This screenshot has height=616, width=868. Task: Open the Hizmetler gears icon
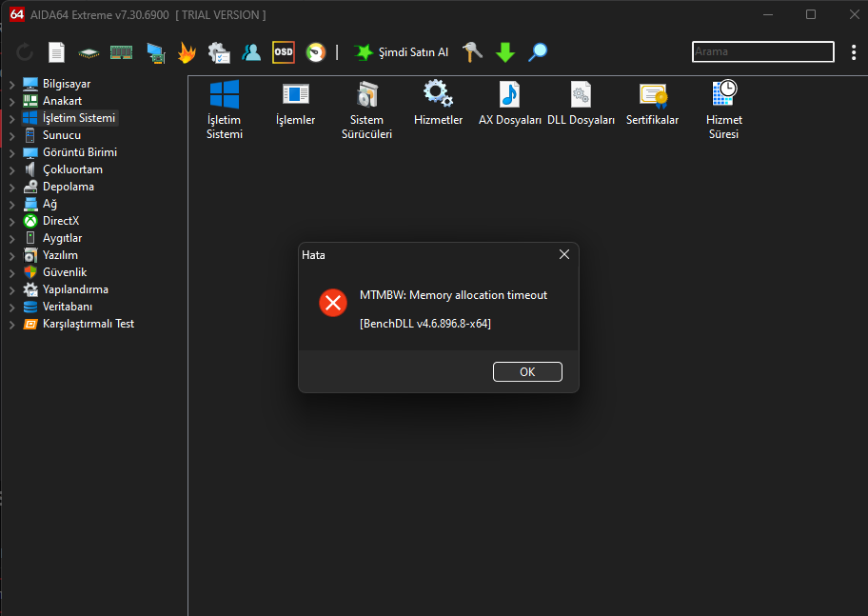(438, 93)
